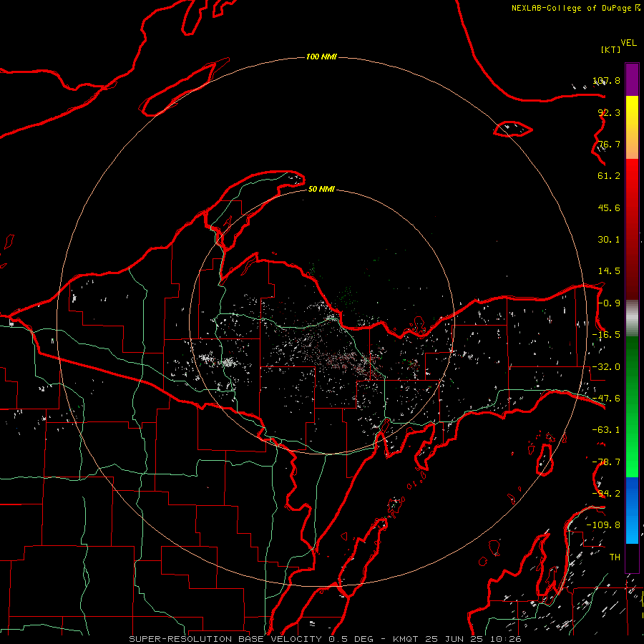Pick the gray near-zero segment of color bar

632,318
